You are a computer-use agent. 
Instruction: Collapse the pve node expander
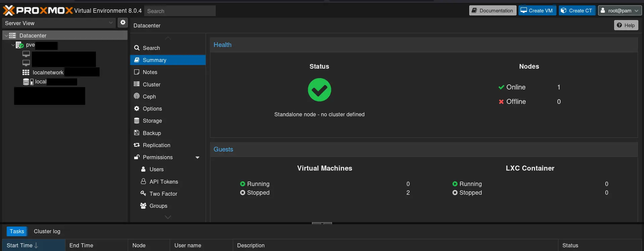(x=13, y=45)
